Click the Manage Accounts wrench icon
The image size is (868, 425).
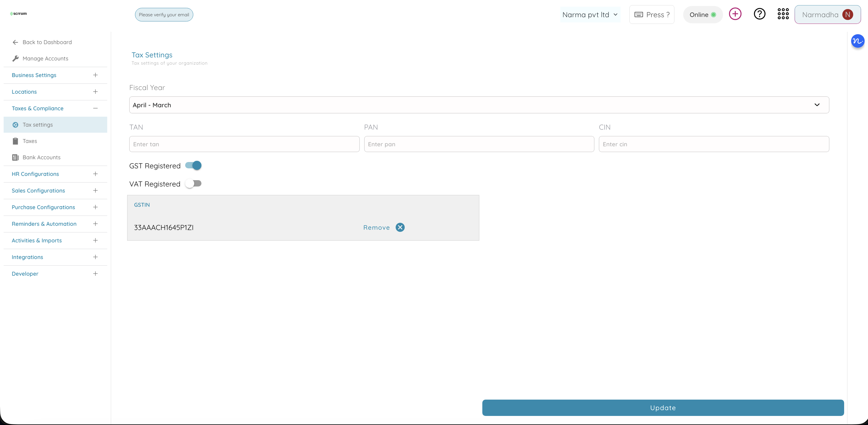tap(15, 58)
